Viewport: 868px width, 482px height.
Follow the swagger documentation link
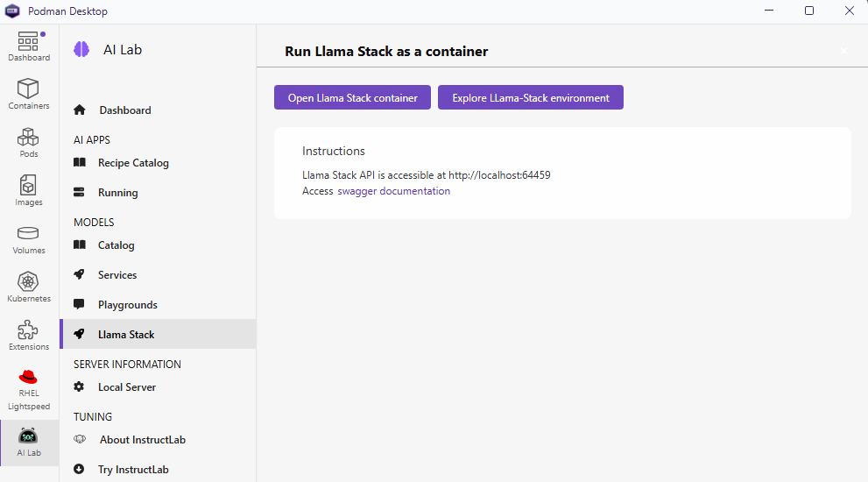click(393, 191)
